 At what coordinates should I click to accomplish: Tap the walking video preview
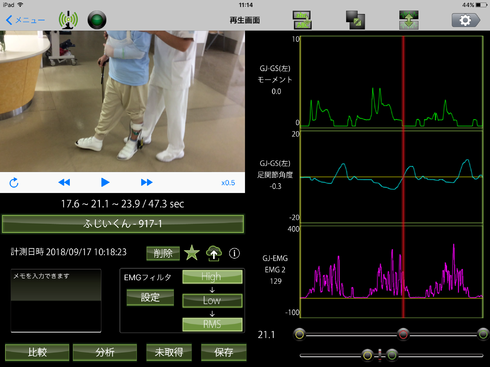pos(122,101)
